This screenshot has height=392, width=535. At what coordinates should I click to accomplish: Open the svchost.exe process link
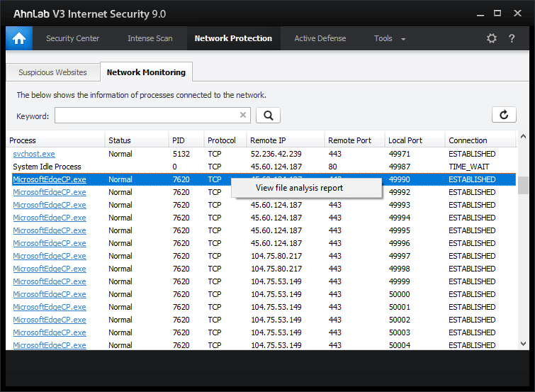coord(34,154)
